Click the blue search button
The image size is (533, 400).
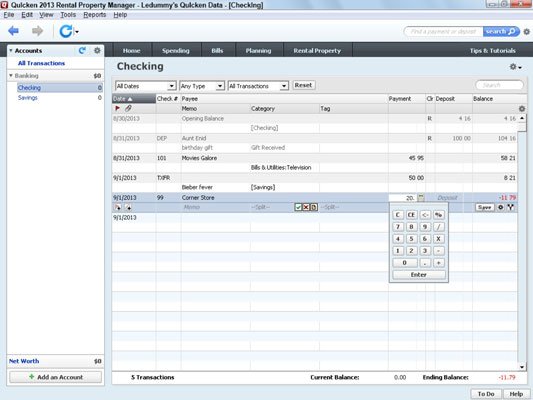click(501, 32)
